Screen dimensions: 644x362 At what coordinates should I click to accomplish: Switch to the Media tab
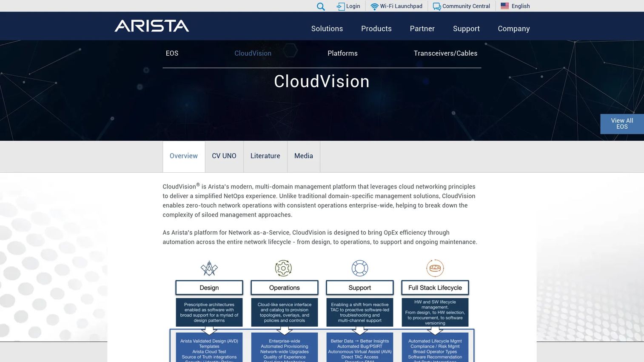(x=304, y=156)
